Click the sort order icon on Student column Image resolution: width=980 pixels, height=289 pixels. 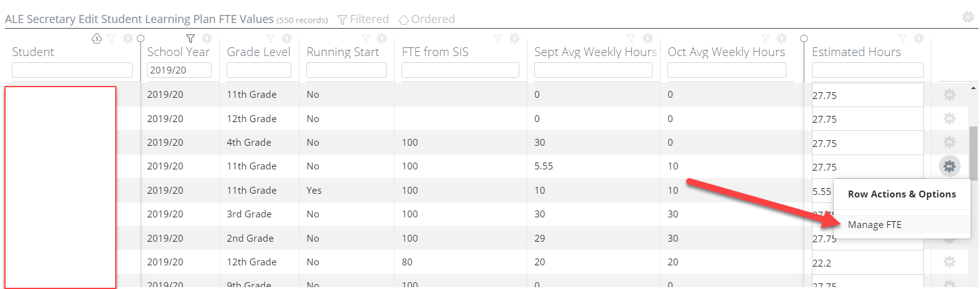97,39
